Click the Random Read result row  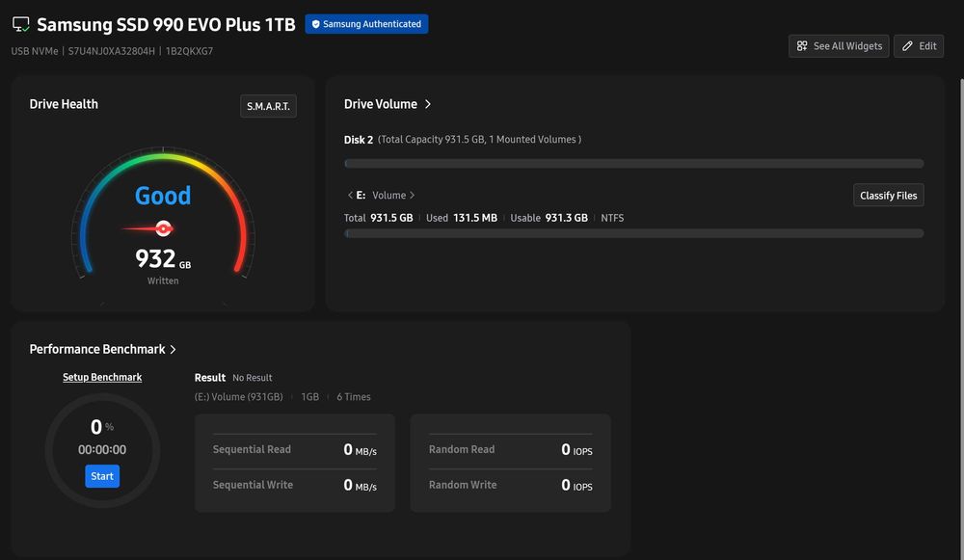tap(510, 449)
